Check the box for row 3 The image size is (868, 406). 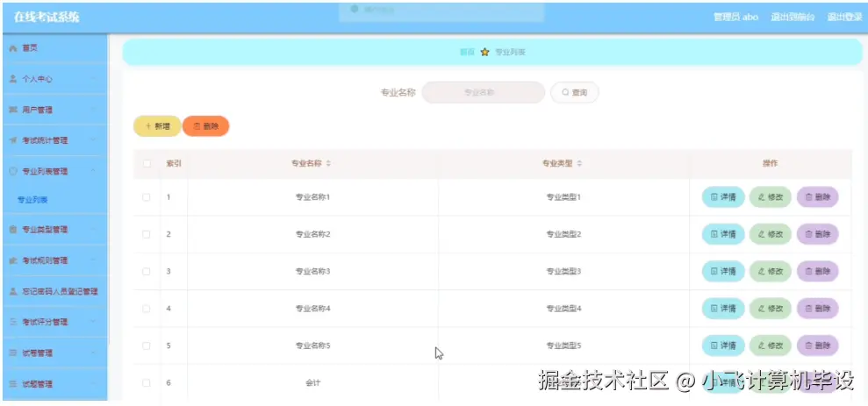pyautogui.click(x=147, y=271)
